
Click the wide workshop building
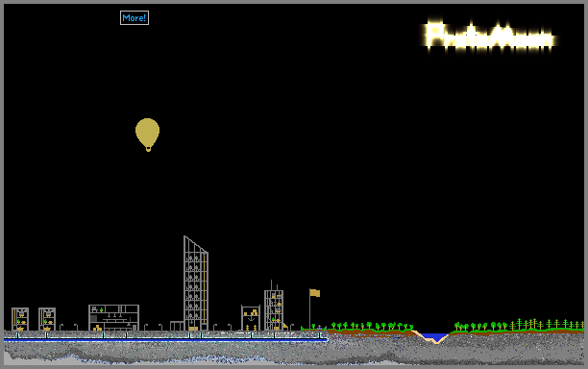coord(113,318)
